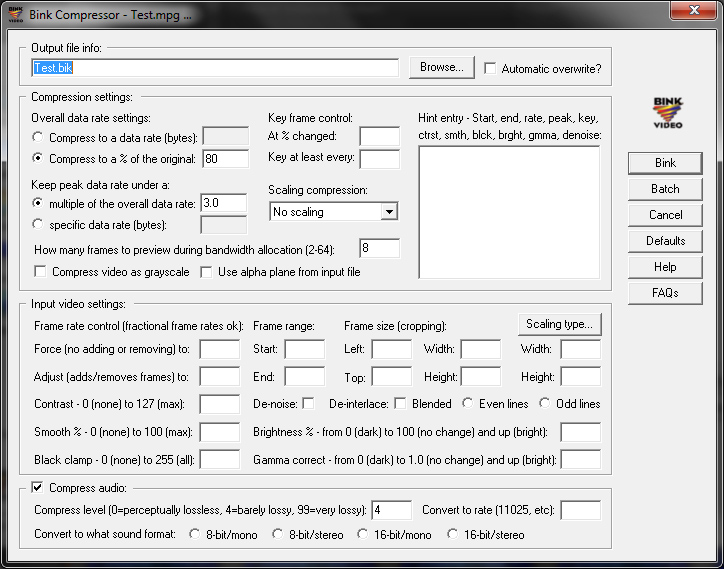This screenshot has width=724, height=569.
Task: Click the Browse... button
Action: [441, 68]
